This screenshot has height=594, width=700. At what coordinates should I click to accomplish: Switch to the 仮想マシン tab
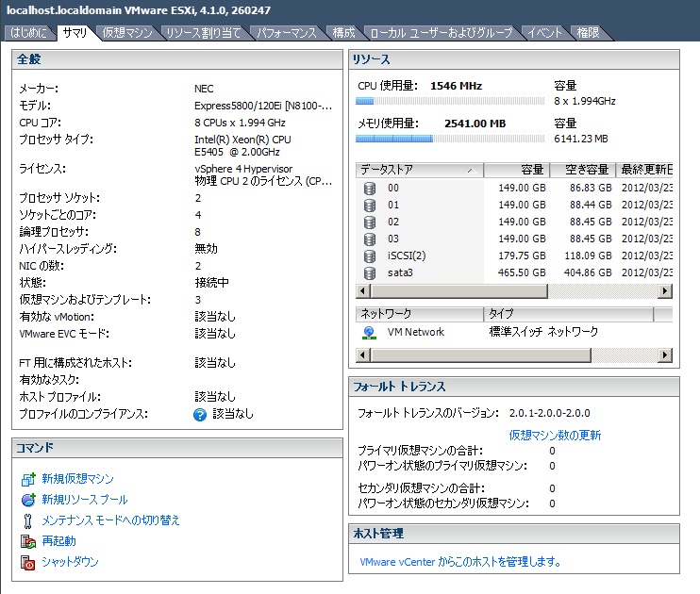127,33
